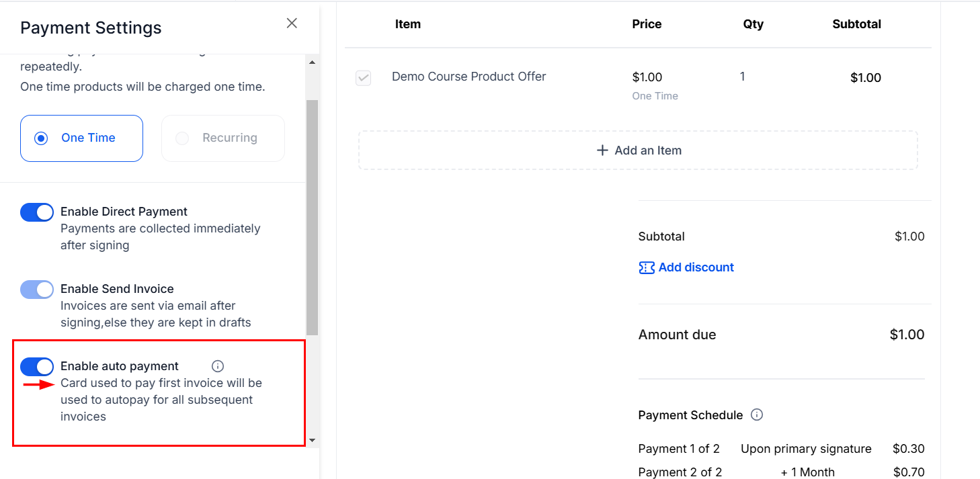
Task: Click the Subtotal column header
Action: click(x=857, y=24)
